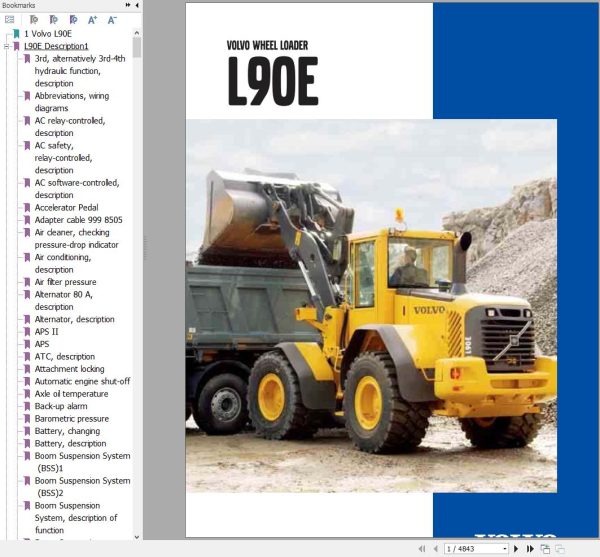Open 'Boom Suspension System (BSS)1' bookmark
The image size is (600, 557).
pyautogui.click(x=82, y=462)
